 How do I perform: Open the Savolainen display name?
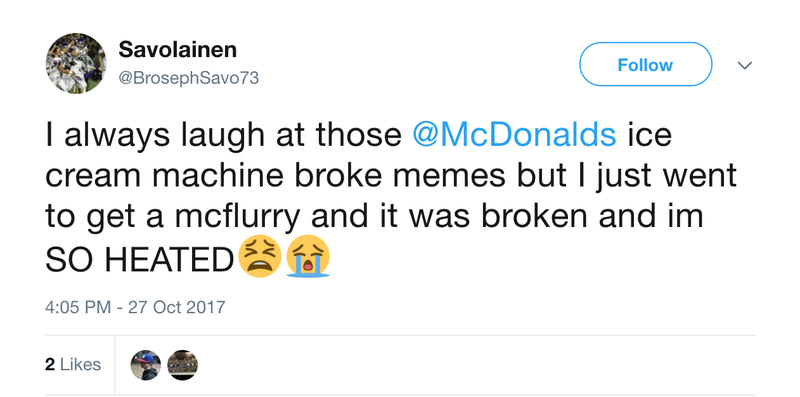click(x=178, y=50)
